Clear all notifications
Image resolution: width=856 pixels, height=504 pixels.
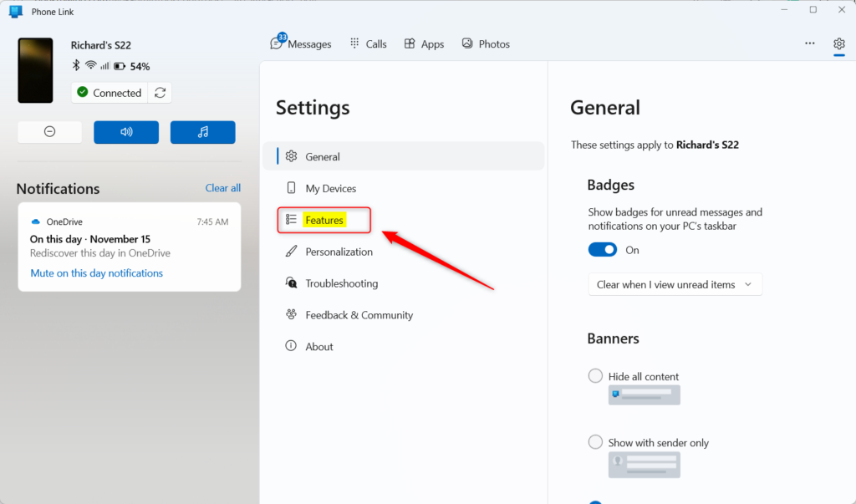click(222, 188)
